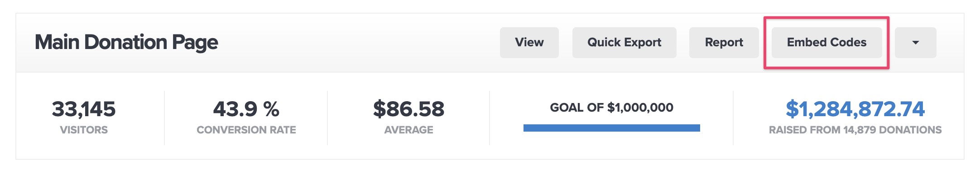Open the Embed Codes dialog
980x177 pixels.
[x=827, y=43]
